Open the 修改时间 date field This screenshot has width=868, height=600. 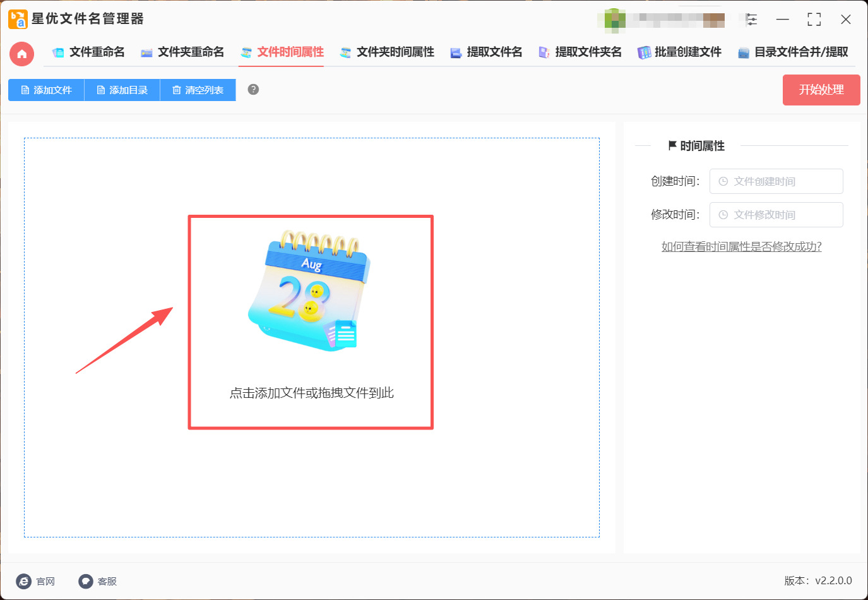(776, 215)
